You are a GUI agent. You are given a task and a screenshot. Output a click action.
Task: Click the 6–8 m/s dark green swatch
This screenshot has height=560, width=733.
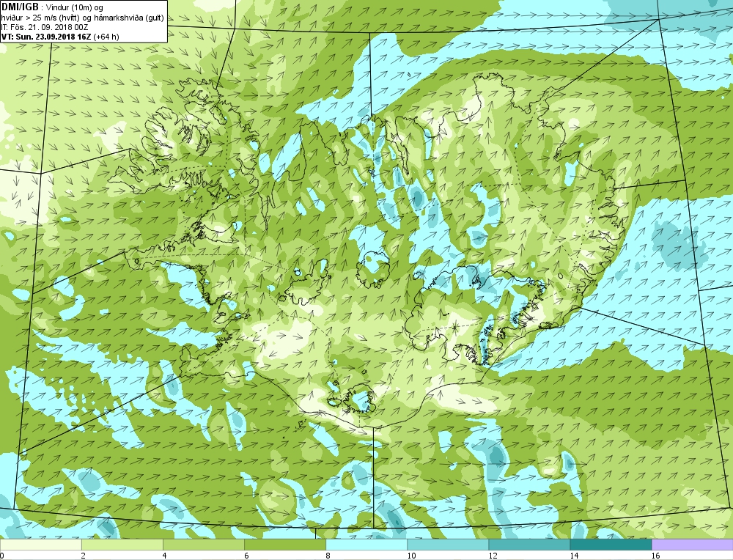(284, 545)
